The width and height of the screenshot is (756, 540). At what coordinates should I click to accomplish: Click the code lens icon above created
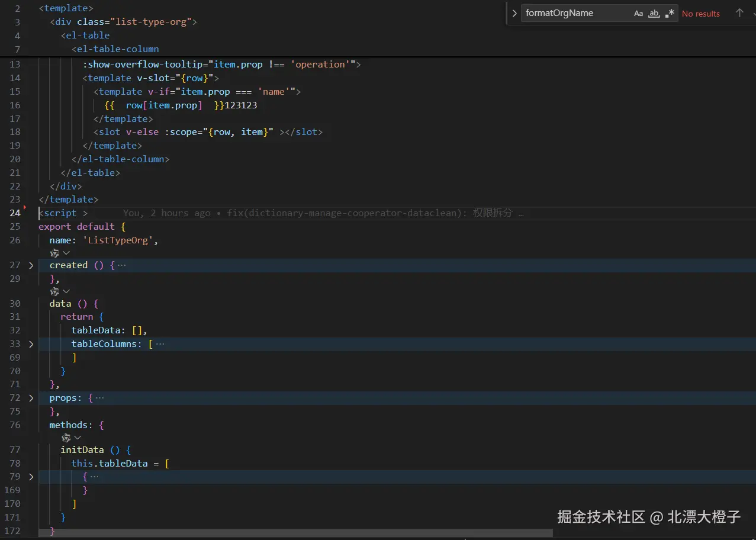[54, 253]
